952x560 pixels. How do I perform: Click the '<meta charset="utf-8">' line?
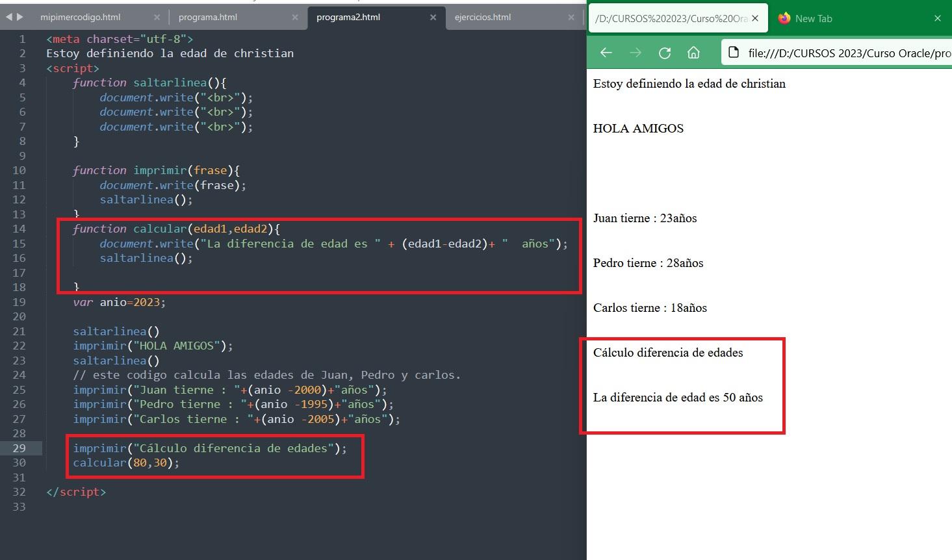[x=120, y=39]
